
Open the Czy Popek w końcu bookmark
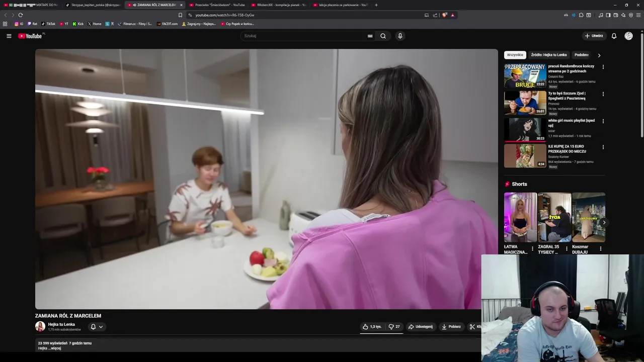(237, 24)
